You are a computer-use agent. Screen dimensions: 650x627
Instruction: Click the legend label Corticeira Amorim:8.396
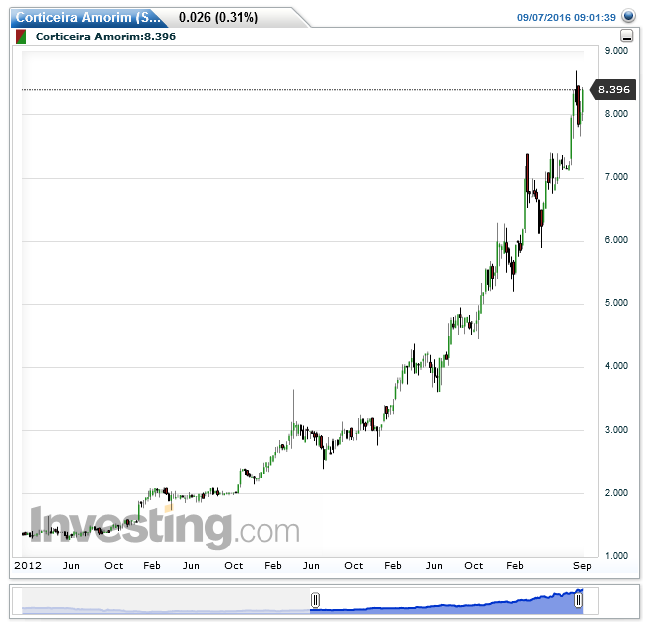click(x=106, y=36)
